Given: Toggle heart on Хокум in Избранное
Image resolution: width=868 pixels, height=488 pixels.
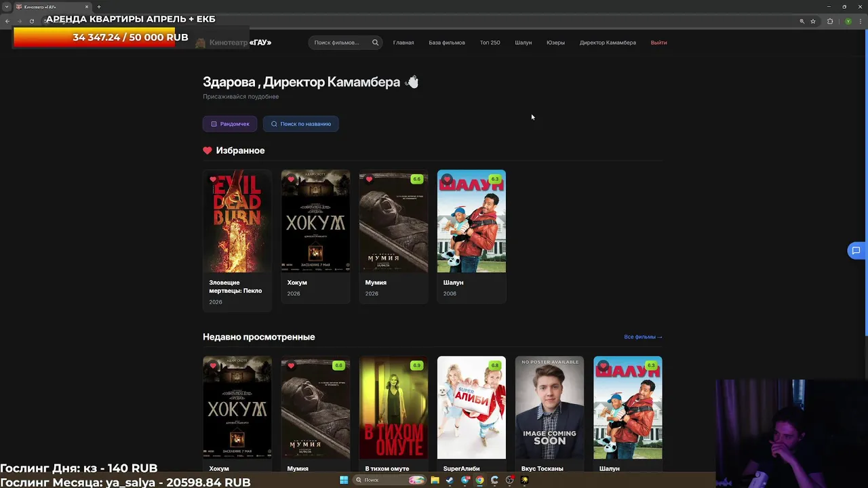Looking at the screenshot, I should (x=291, y=180).
